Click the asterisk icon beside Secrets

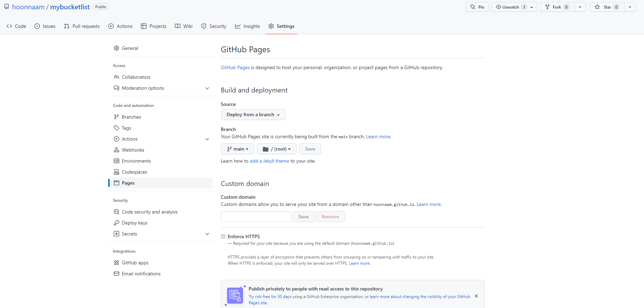116,234
